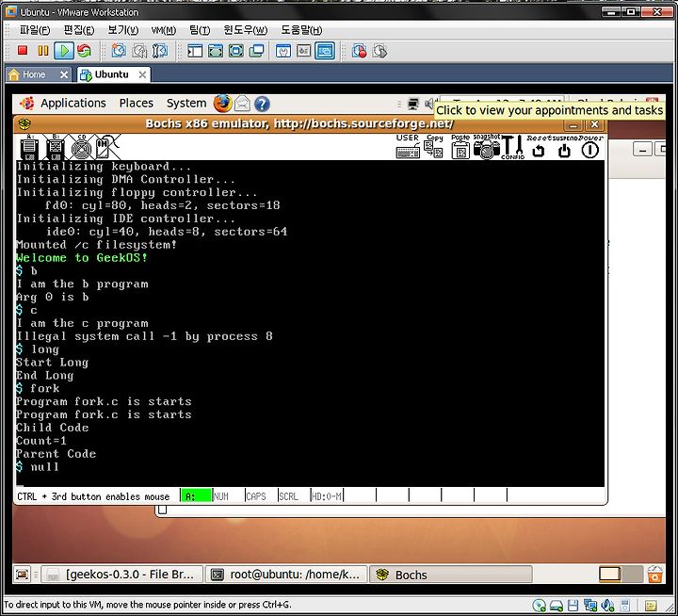678x616 pixels.
Task: Take a VM snapshot from VMware toolbar
Action: [119, 51]
